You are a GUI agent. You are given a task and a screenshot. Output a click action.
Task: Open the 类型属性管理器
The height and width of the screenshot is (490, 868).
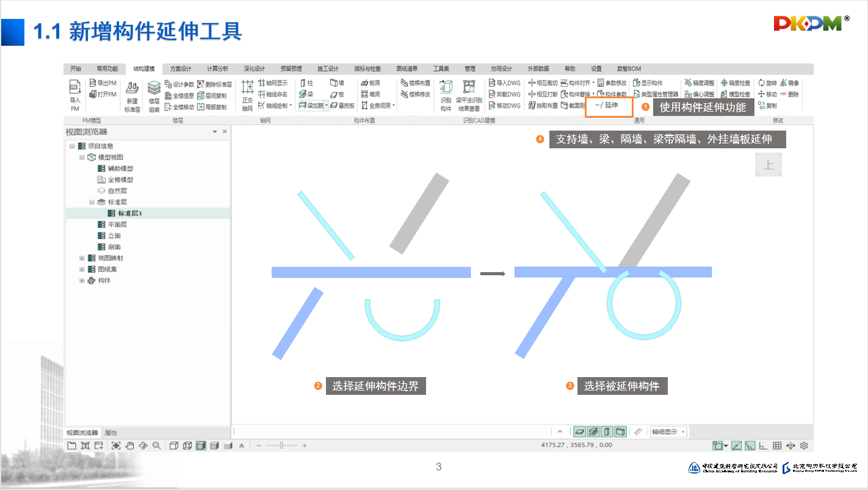656,95
